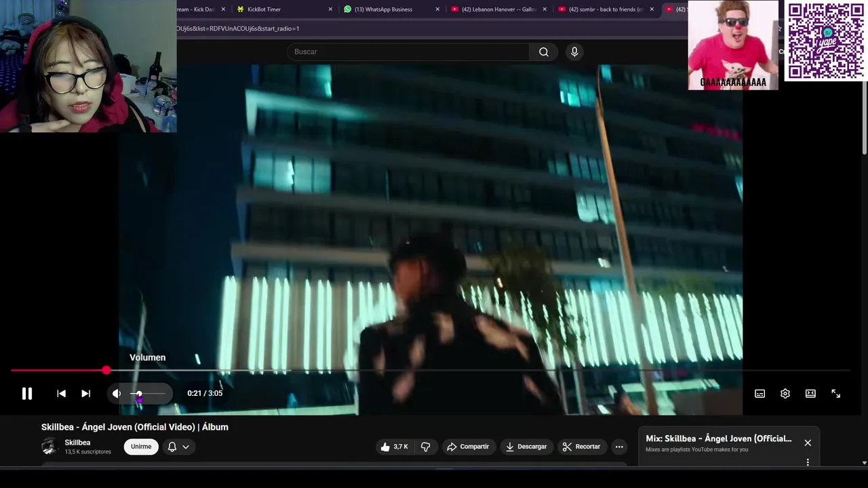Image resolution: width=868 pixels, height=488 pixels.
Task: Switch to theater mode
Action: tap(810, 394)
